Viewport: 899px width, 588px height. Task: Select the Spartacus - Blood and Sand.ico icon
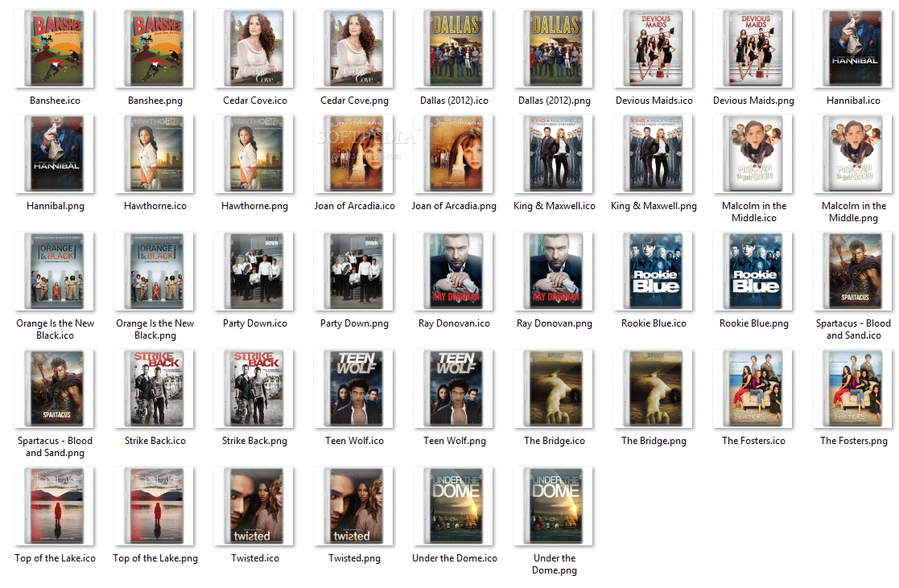click(x=852, y=271)
